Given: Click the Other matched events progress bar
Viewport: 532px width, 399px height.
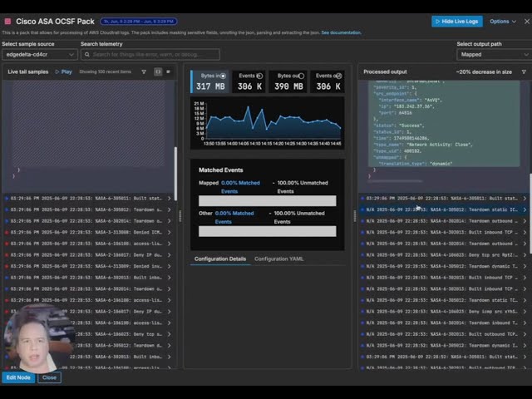Looking at the screenshot, I should tap(268, 231).
